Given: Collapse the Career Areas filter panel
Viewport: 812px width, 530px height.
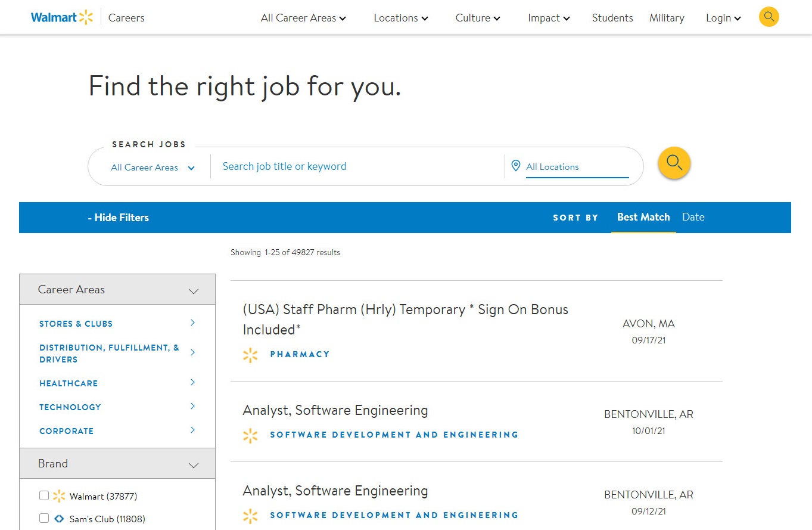Looking at the screenshot, I should 193,290.
